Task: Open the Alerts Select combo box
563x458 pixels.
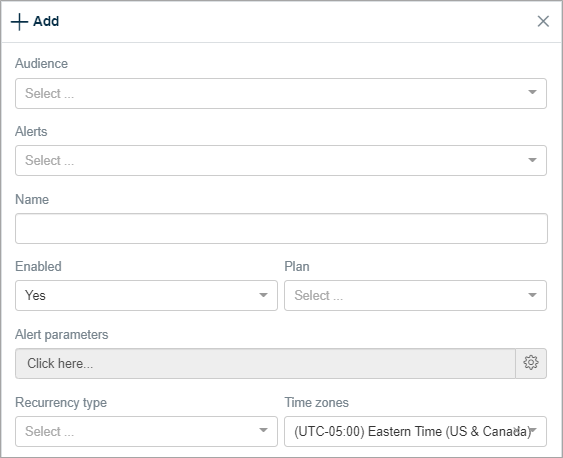Action: (281, 160)
